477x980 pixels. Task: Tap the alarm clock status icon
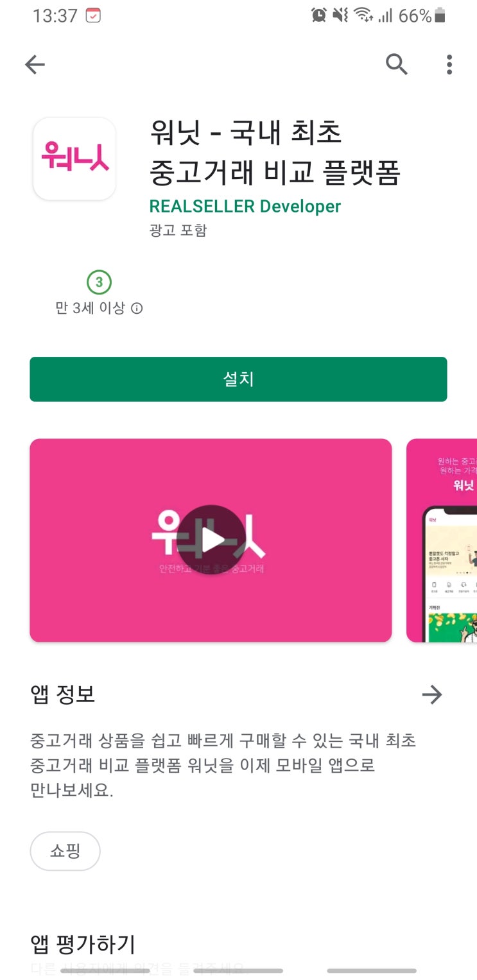pyautogui.click(x=318, y=15)
